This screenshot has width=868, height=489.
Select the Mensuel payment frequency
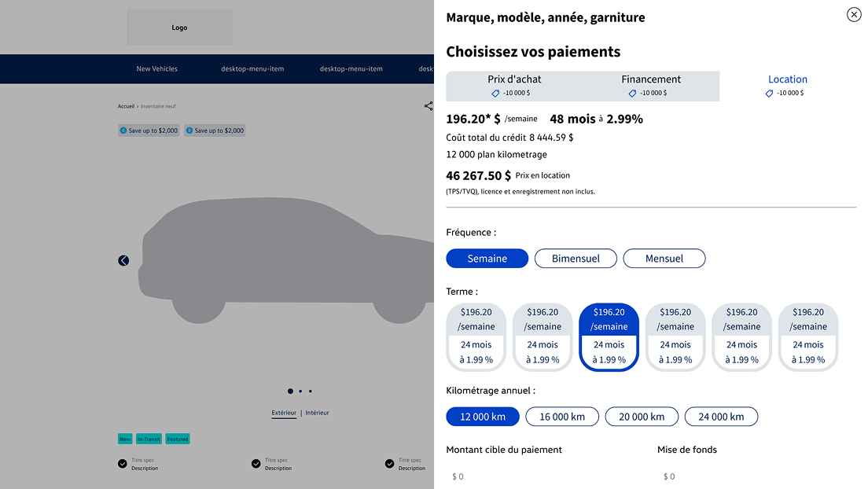point(664,259)
